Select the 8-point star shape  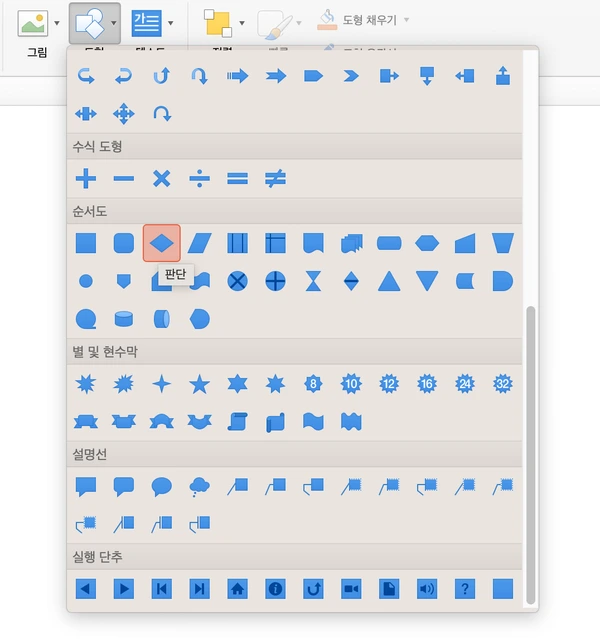[313, 384]
